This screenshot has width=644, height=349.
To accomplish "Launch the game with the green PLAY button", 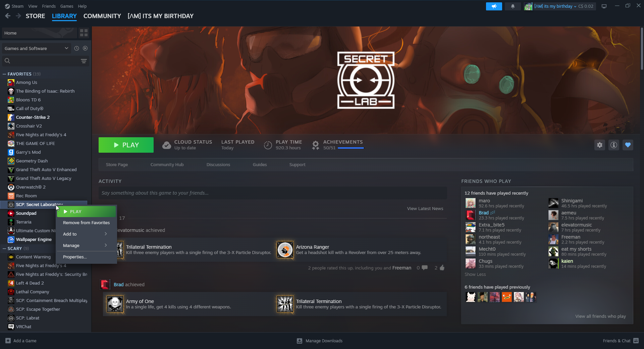I will [x=126, y=145].
